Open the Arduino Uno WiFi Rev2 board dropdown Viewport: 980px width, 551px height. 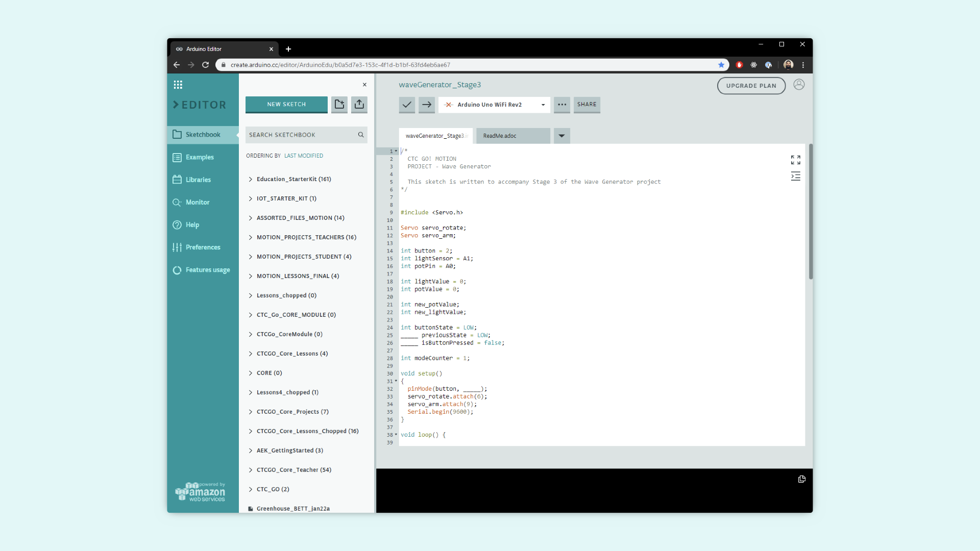pos(494,105)
